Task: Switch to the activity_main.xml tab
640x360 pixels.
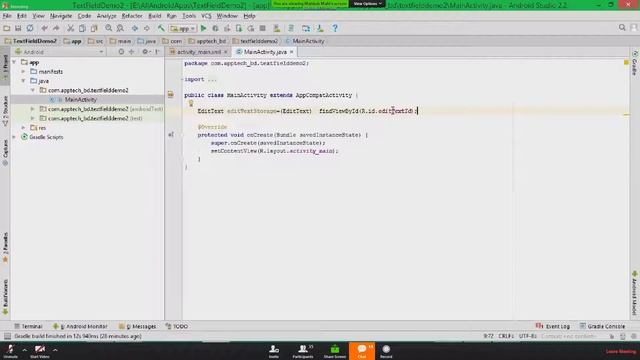Action: tap(198, 52)
